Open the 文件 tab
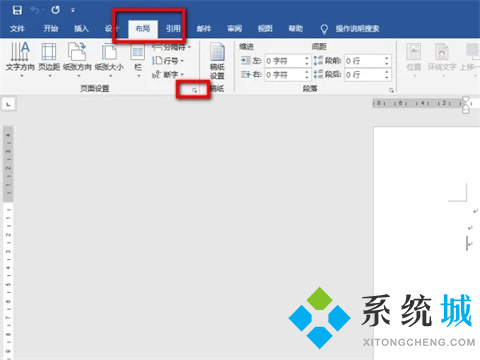 [x=17, y=29]
